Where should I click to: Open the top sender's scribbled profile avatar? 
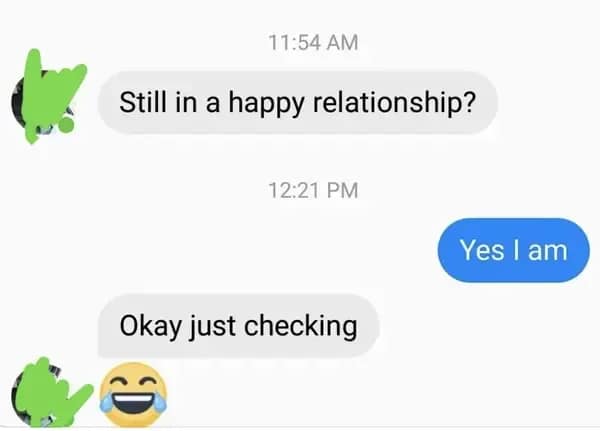pyautogui.click(x=48, y=97)
